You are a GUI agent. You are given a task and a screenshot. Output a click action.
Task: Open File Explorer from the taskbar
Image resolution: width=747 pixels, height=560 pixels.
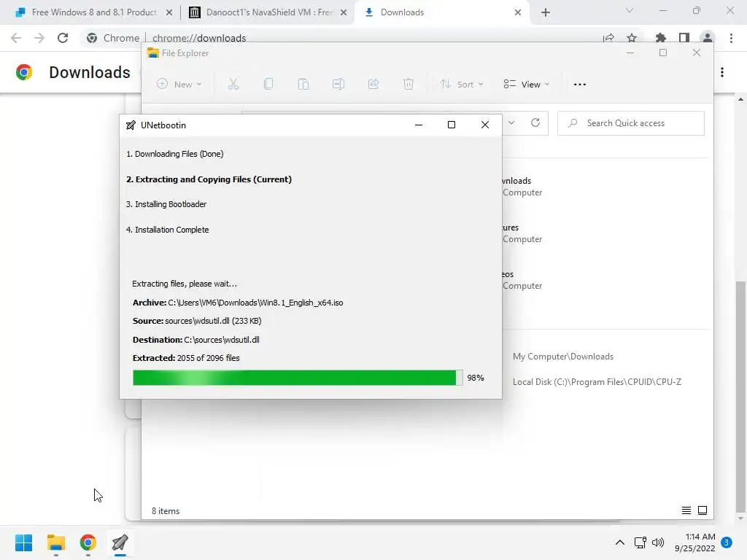pos(55,542)
